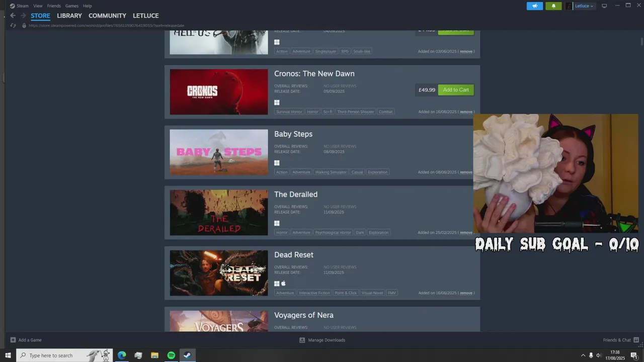This screenshot has height=362, width=644.
Task: Remove The Derailed from wishlist
Action: (466, 232)
